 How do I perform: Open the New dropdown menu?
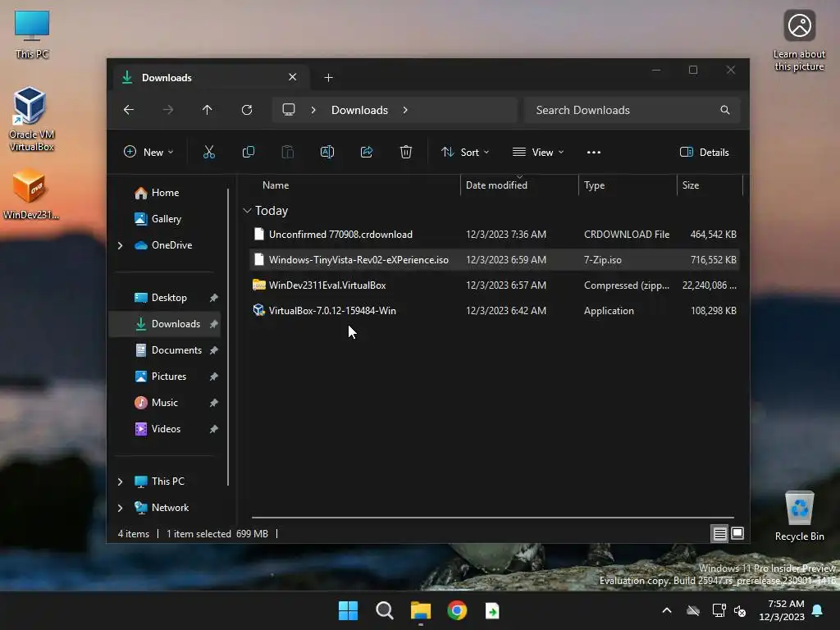pyautogui.click(x=148, y=152)
